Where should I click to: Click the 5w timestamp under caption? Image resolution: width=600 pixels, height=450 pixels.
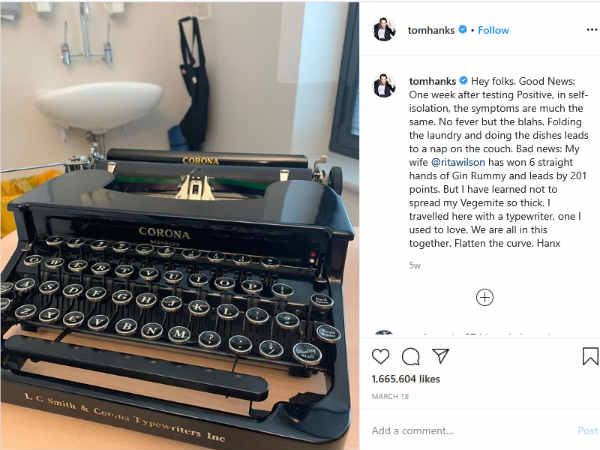pos(415,265)
